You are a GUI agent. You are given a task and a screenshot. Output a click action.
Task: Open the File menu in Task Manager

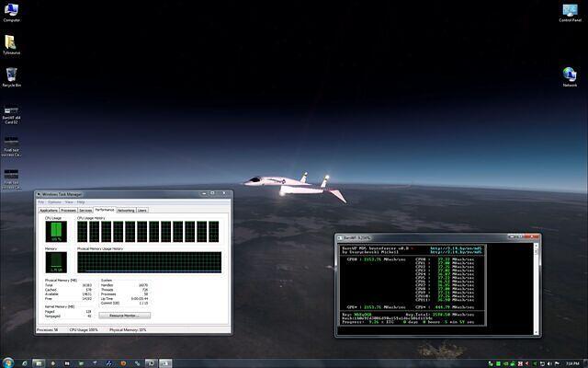point(40,202)
